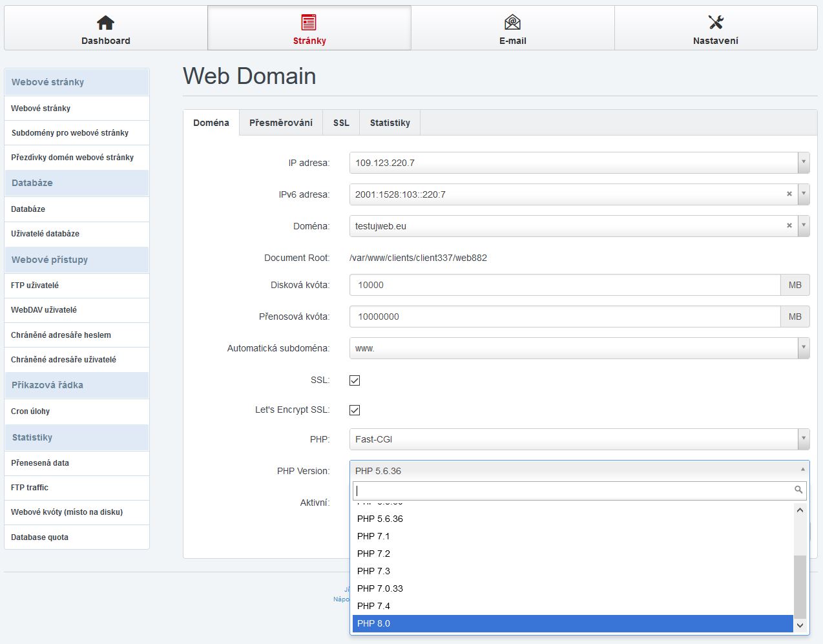Clear the Doména field with x icon
This screenshot has width=823, height=644.
pos(789,225)
